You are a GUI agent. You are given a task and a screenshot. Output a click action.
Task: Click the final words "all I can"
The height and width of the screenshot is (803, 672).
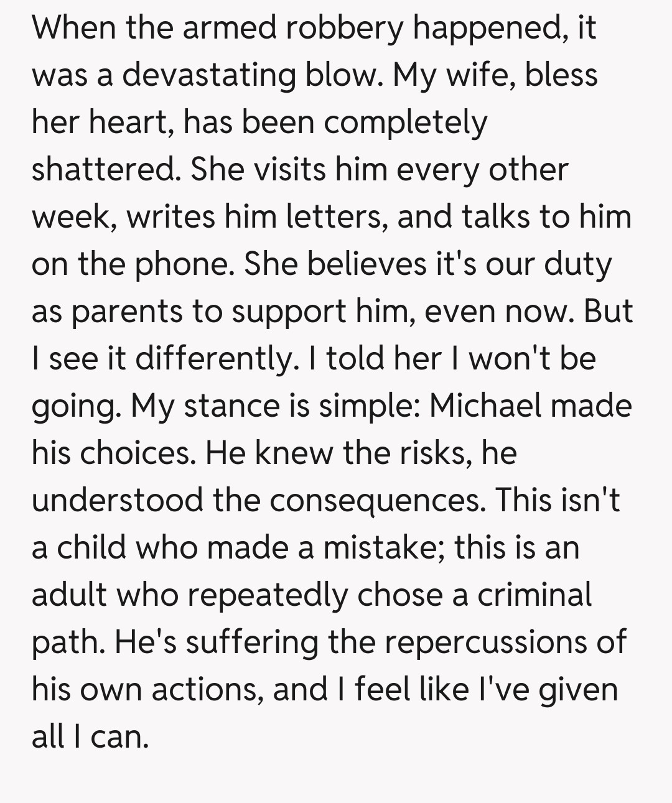pos(90,736)
